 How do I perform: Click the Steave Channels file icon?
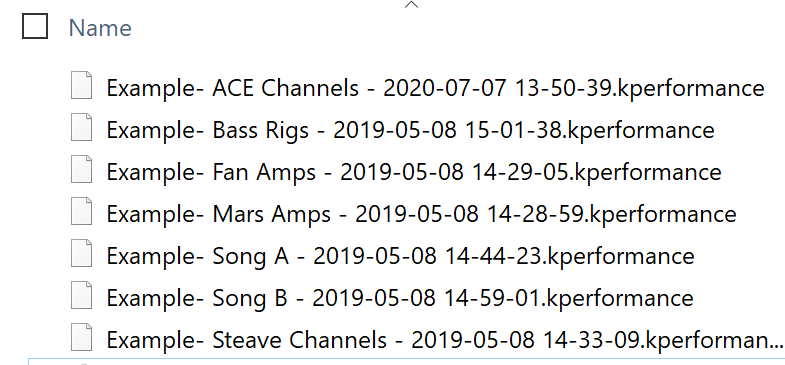(81, 338)
